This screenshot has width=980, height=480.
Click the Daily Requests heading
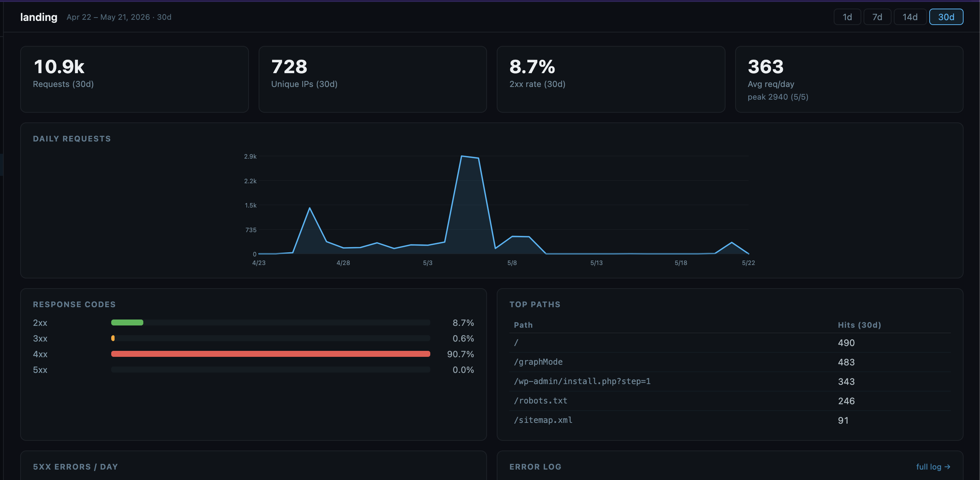coord(72,139)
